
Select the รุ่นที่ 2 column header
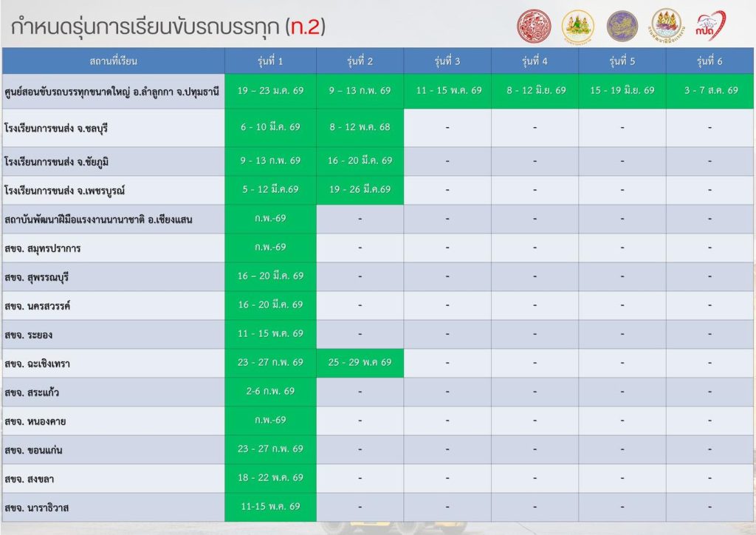point(360,61)
